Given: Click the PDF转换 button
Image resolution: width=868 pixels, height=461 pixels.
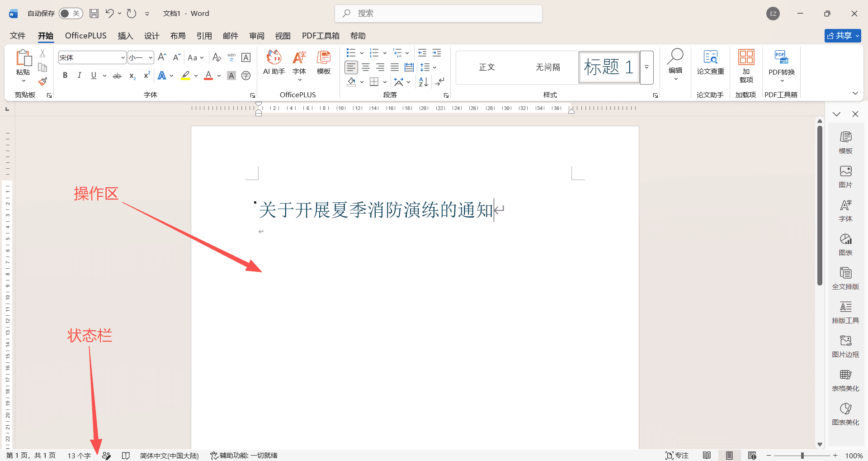Looking at the screenshot, I should tap(782, 66).
